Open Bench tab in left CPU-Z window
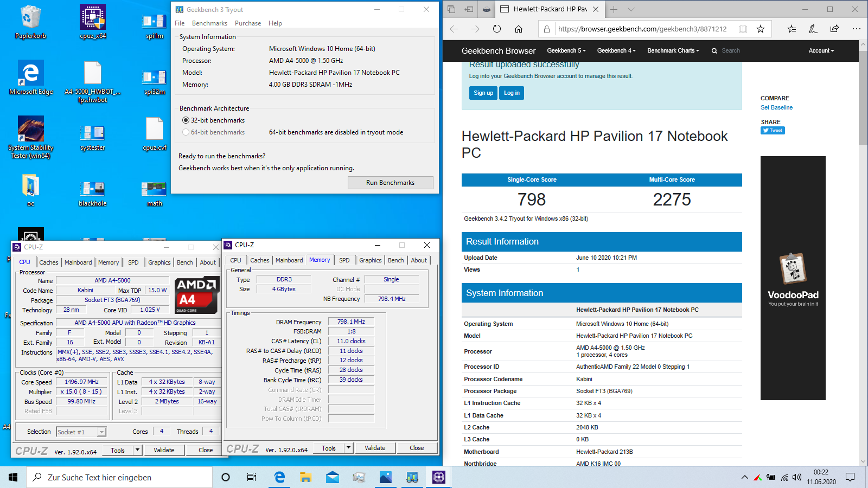 185,262
